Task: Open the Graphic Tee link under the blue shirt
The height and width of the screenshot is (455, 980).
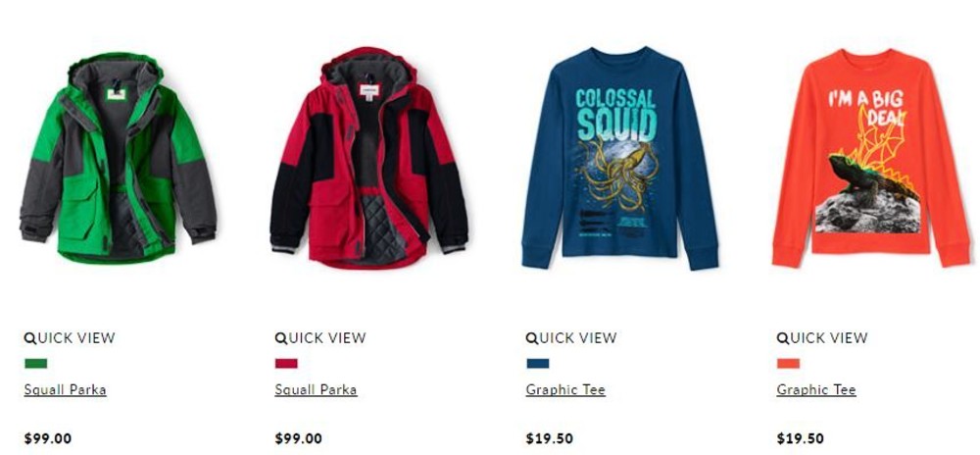Action: (565, 390)
